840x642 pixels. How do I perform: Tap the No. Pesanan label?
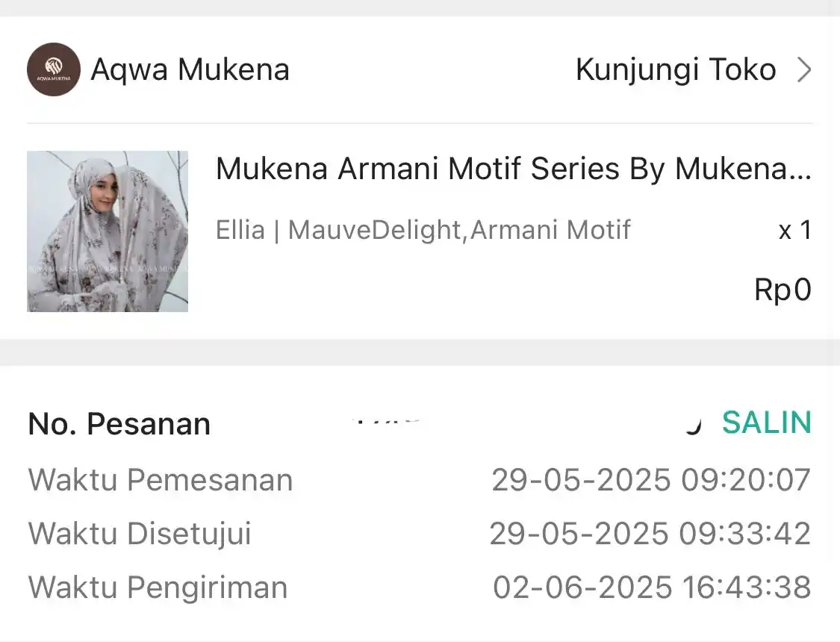(119, 424)
